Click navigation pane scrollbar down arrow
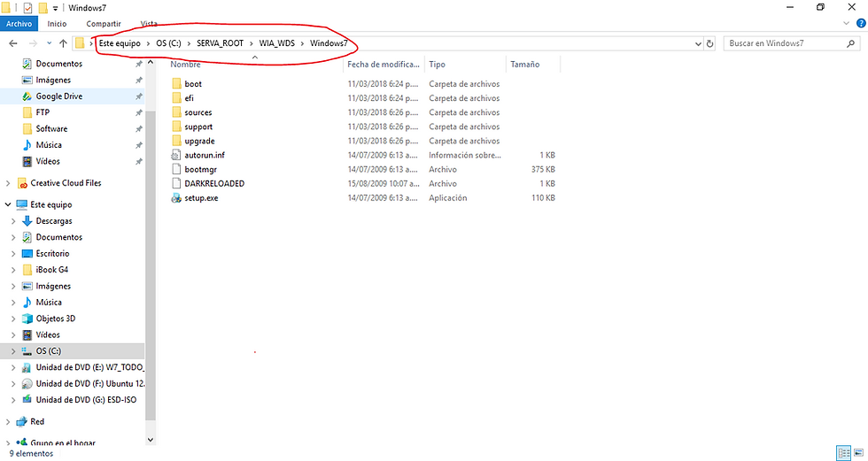The width and height of the screenshot is (868, 461). pos(150,440)
